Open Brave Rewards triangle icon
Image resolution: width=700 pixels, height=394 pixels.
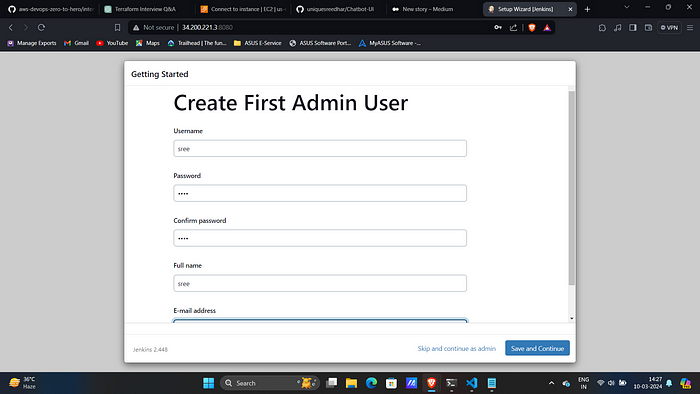coord(547,27)
